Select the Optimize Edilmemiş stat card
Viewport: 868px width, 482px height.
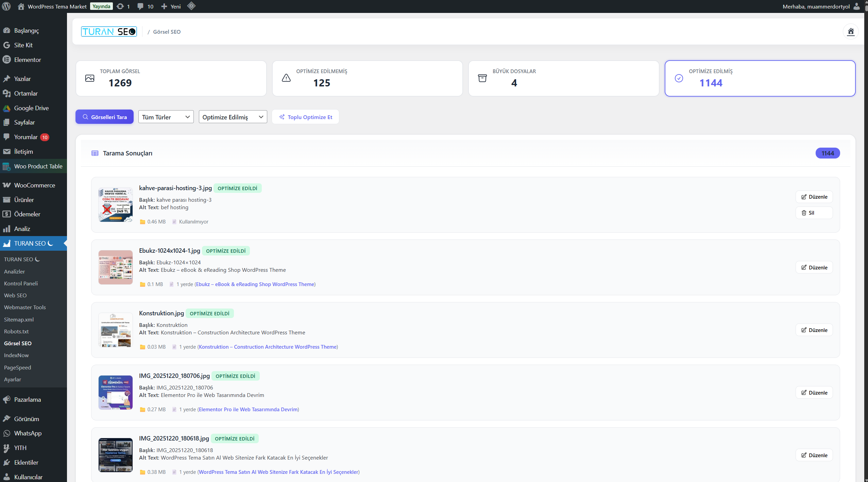point(367,78)
